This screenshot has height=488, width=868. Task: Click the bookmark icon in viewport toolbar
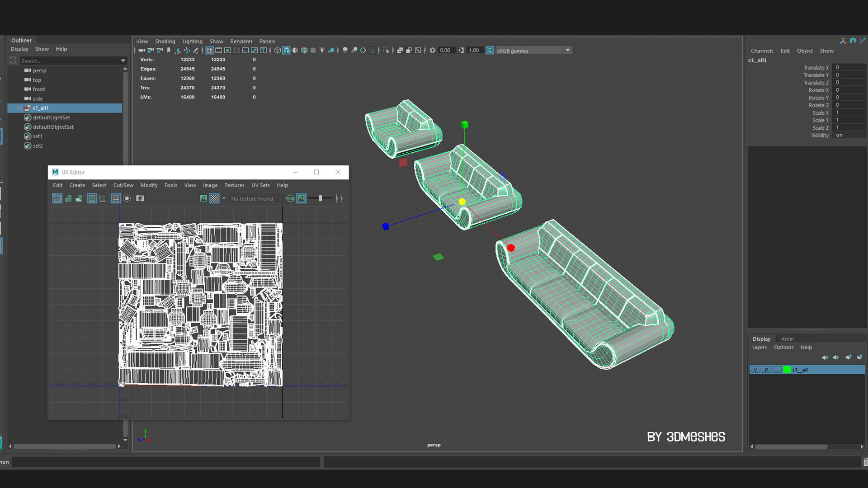pos(169,50)
